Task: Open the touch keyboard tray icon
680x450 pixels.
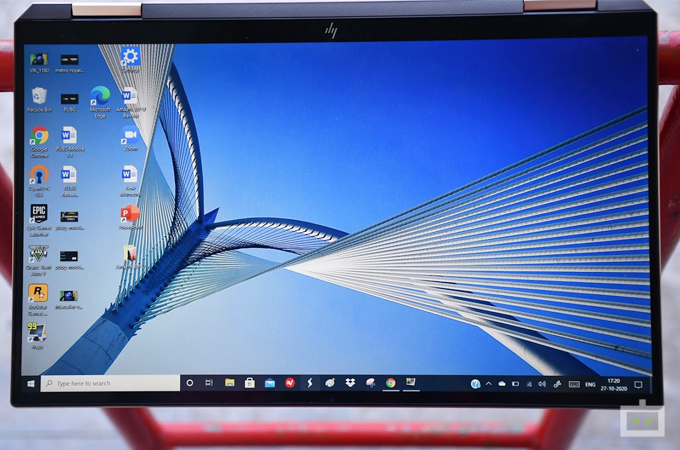Action: point(574,385)
